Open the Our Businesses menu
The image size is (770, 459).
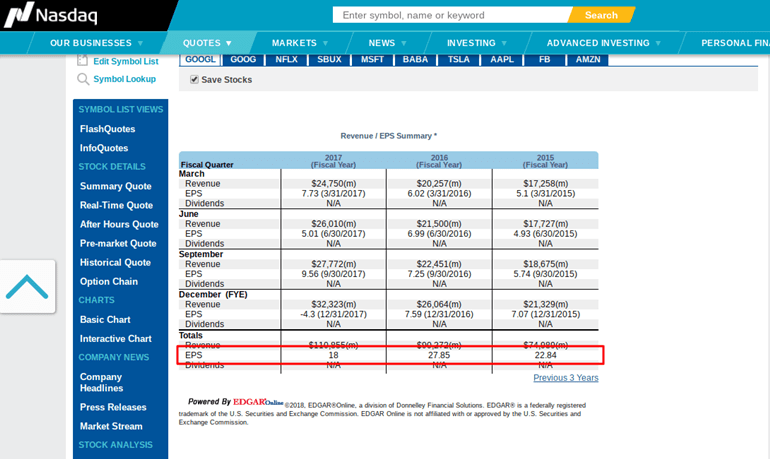click(x=91, y=43)
